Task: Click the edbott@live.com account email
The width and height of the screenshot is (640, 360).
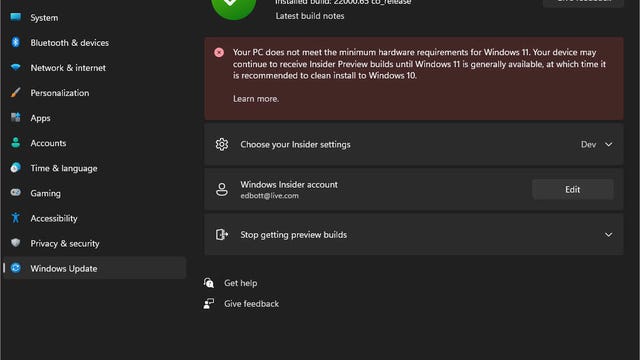Action: (x=269, y=196)
